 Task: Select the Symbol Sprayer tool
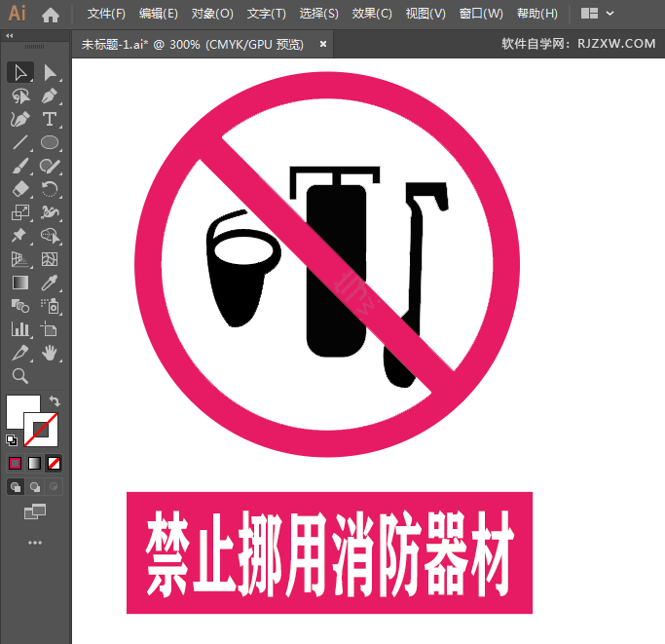[50, 306]
